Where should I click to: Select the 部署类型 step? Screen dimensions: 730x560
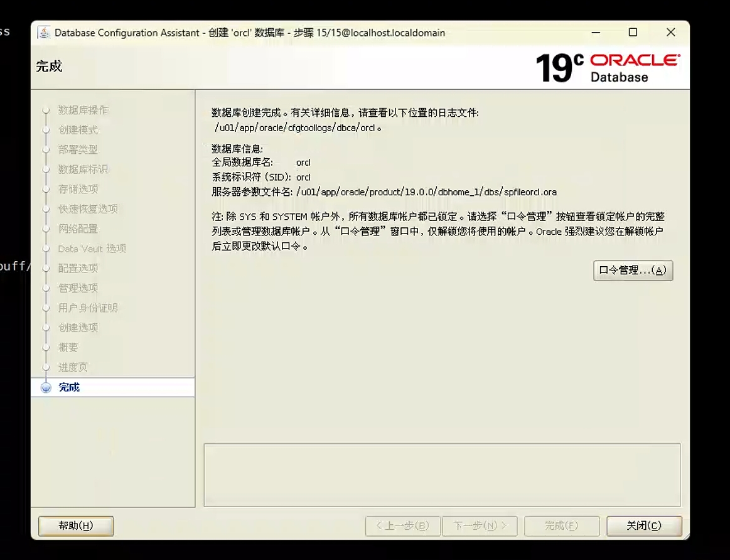[78, 149]
